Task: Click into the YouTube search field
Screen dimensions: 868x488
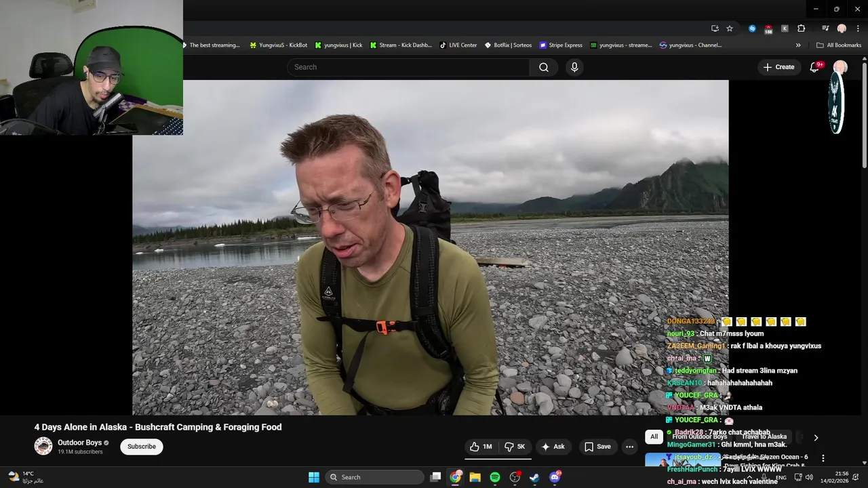Action: point(408,67)
